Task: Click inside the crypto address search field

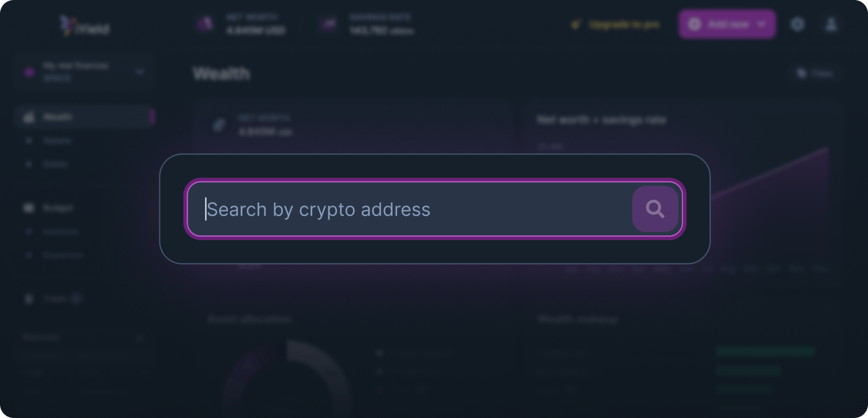Action: pyautogui.click(x=404, y=209)
